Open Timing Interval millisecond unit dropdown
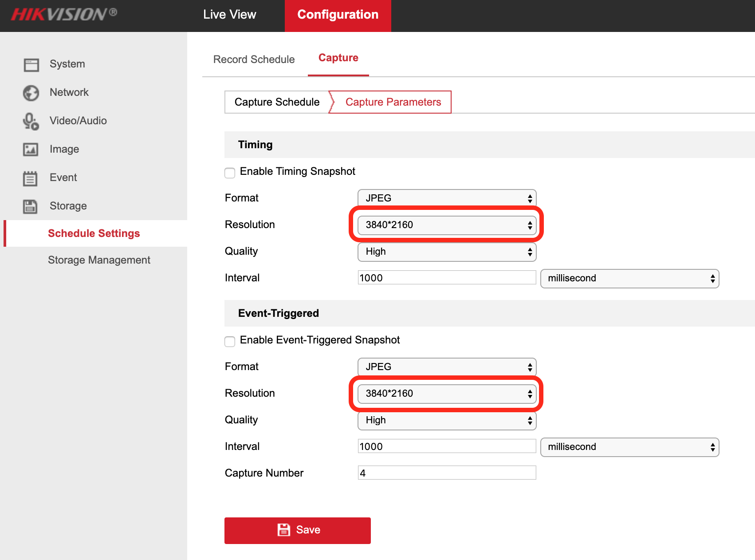Screen dimensions: 755x560 pos(629,279)
